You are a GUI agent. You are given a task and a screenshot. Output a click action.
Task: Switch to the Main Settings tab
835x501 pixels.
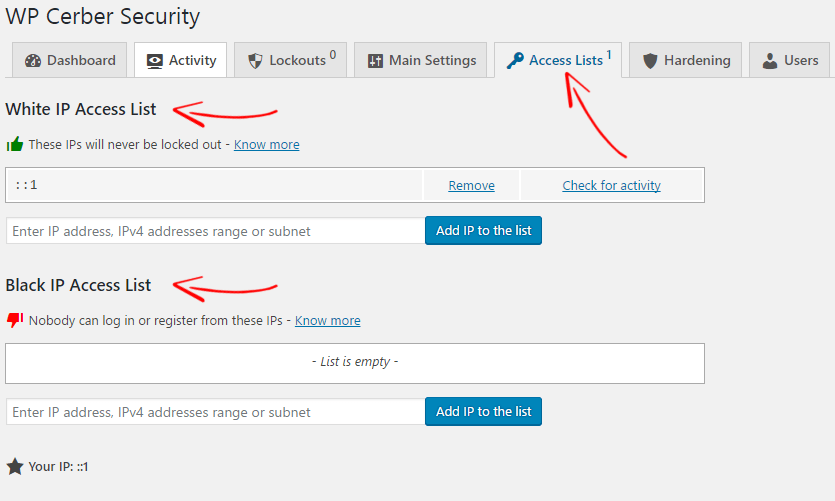(x=421, y=60)
